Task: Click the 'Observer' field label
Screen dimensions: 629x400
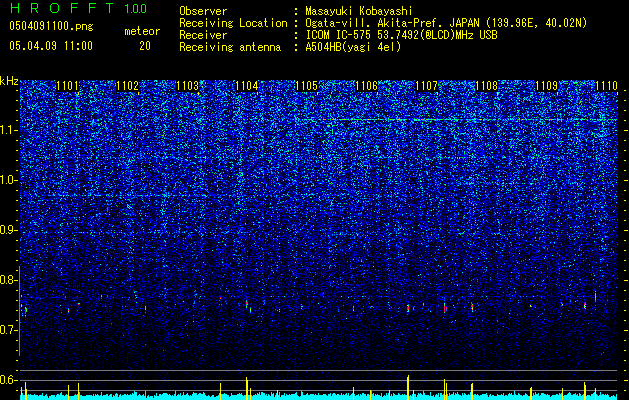Action: point(203,11)
